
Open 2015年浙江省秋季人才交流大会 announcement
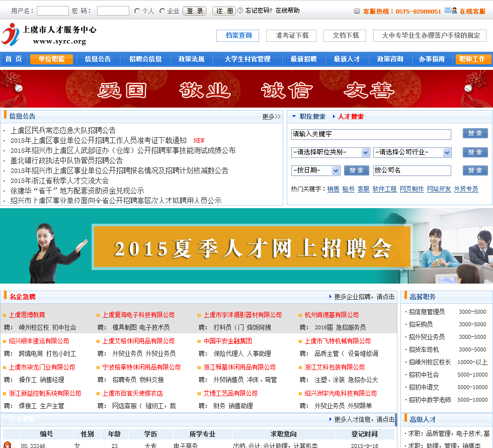(59, 181)
